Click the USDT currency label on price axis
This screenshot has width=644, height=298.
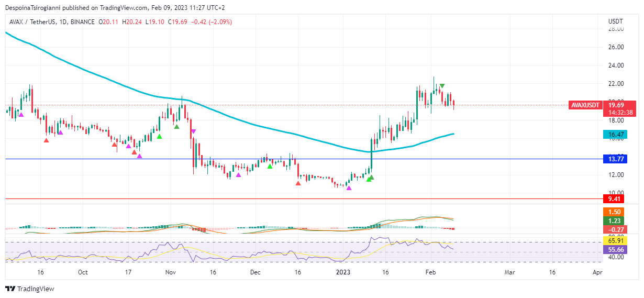point(615,21)
